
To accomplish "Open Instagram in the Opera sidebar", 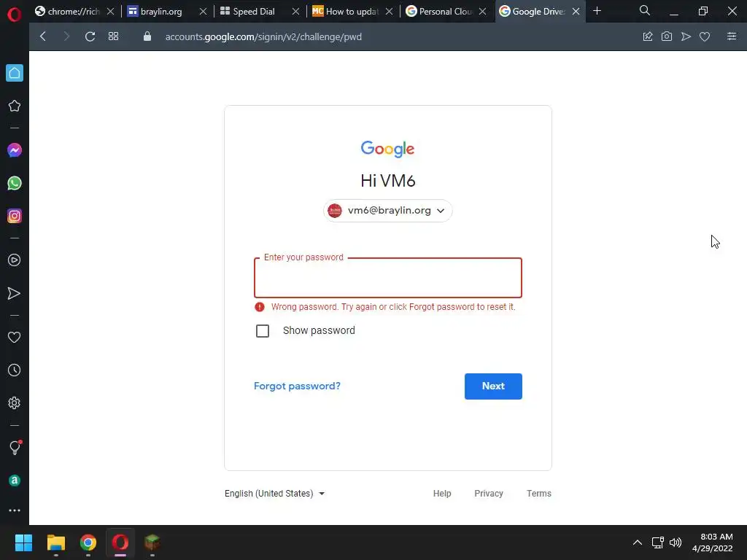I will 15,216.
